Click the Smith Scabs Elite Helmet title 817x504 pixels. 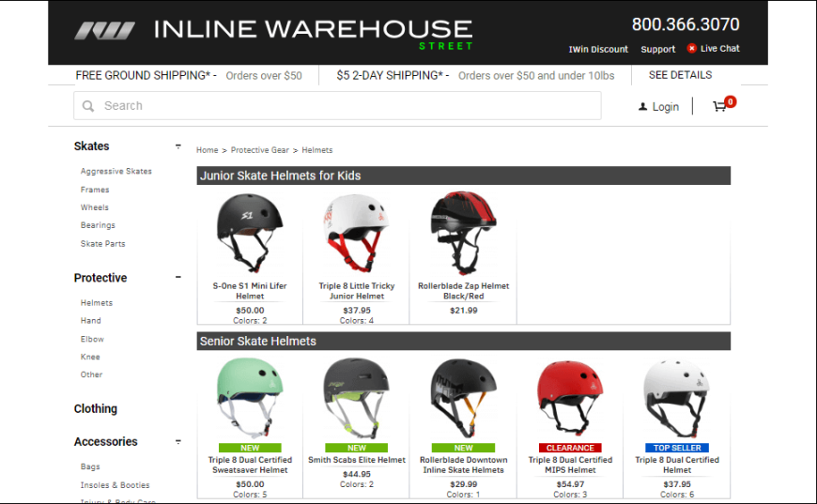point(357,460)
